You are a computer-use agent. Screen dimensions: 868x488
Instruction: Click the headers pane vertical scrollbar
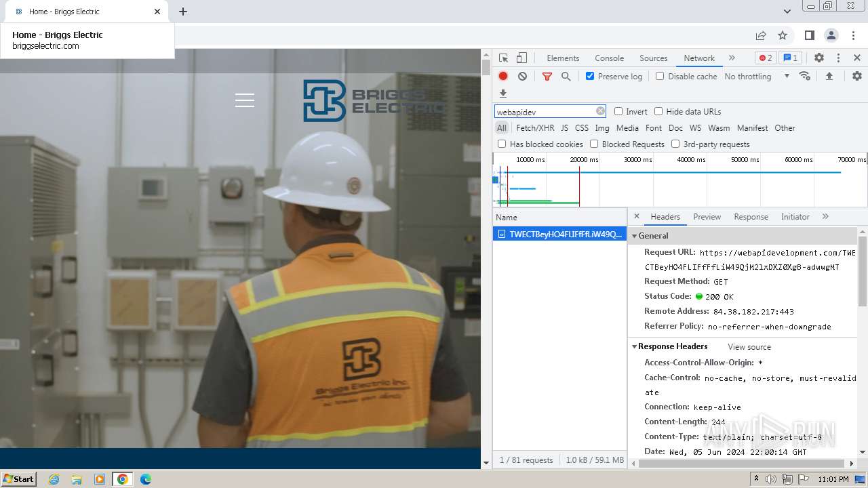pyautogui.click(x=863, y=271)
